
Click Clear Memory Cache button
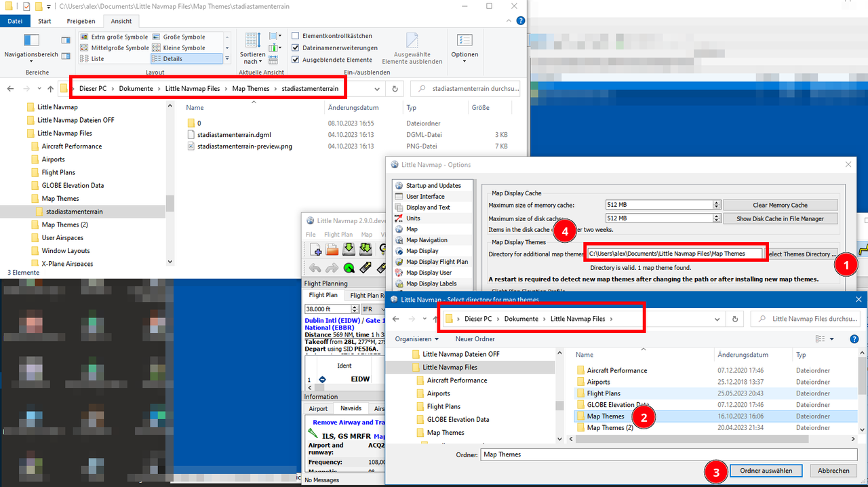[x=781, y=205]
